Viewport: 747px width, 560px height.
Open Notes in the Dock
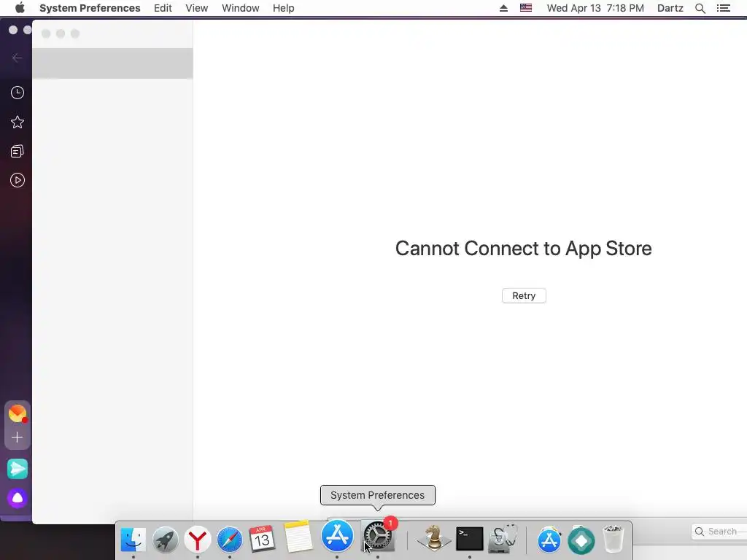tap(298, 537)
